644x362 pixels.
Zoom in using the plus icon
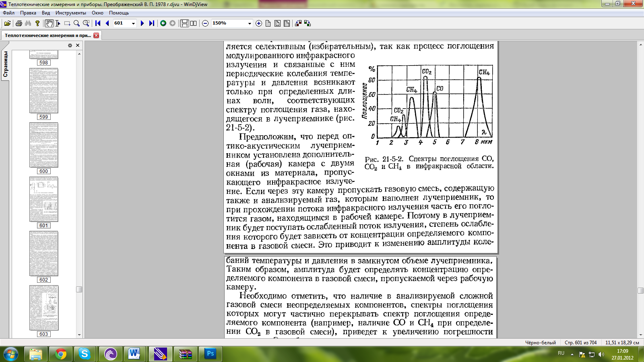click(259, 23)
